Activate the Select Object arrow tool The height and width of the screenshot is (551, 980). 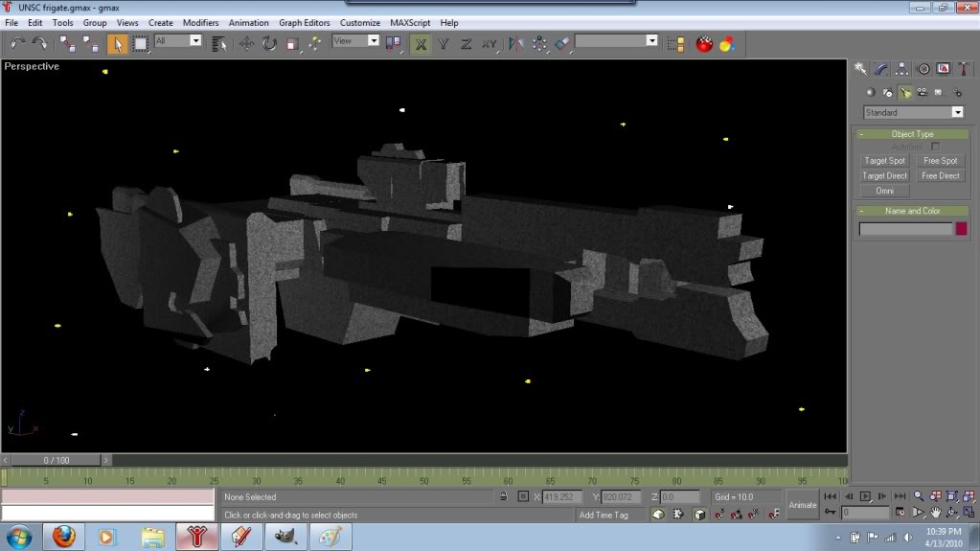pyautogui.click(x=117, y=44)
